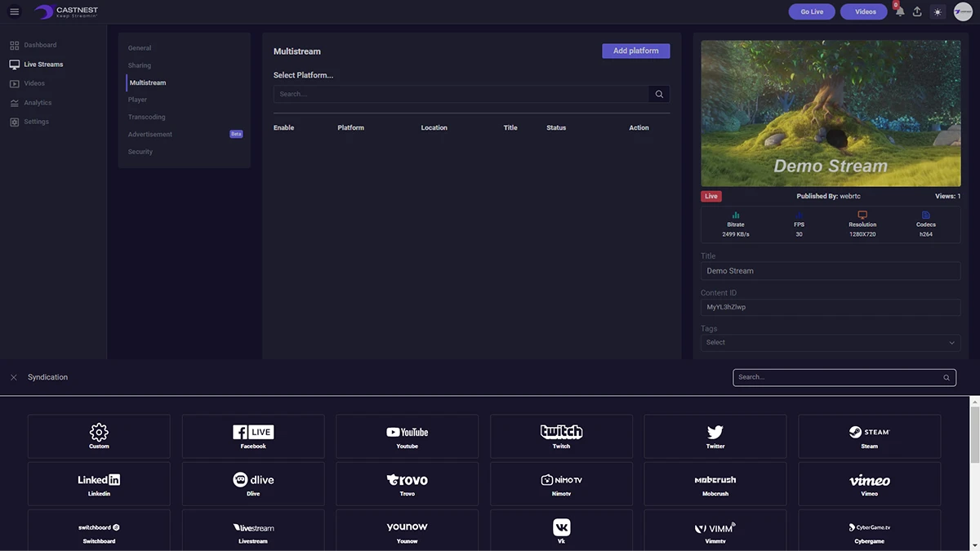Switch to the Sharing tab
Image resolution: width=980 pixels, height=551 pixels.
140,65
